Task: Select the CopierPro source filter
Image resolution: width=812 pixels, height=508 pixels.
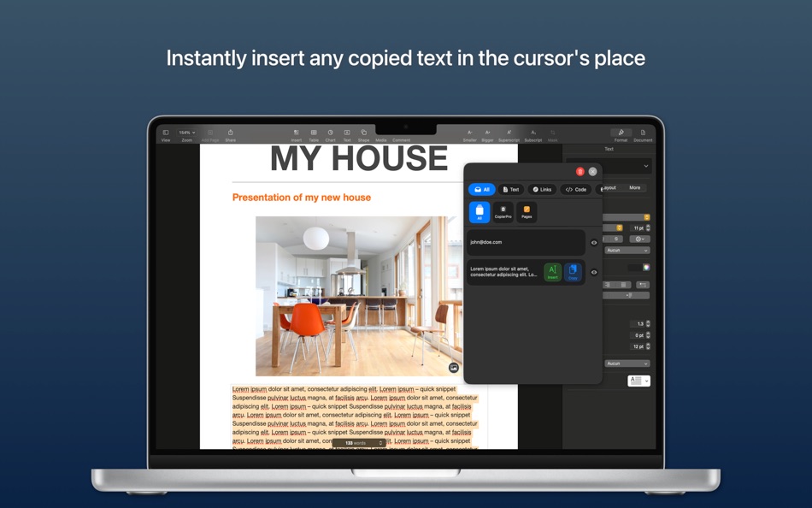Action: tap(503, 212)
